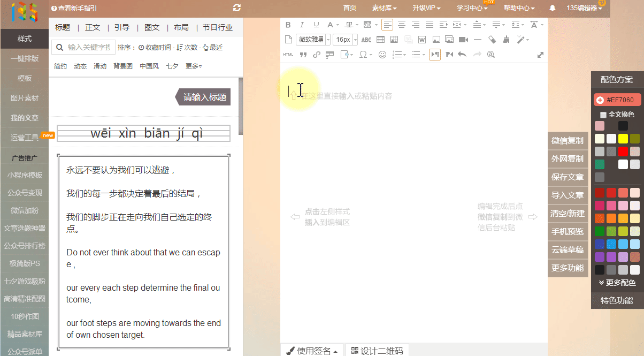Pick the bright red color swatch
Screen dimensions: 644x356
[623, 151]
